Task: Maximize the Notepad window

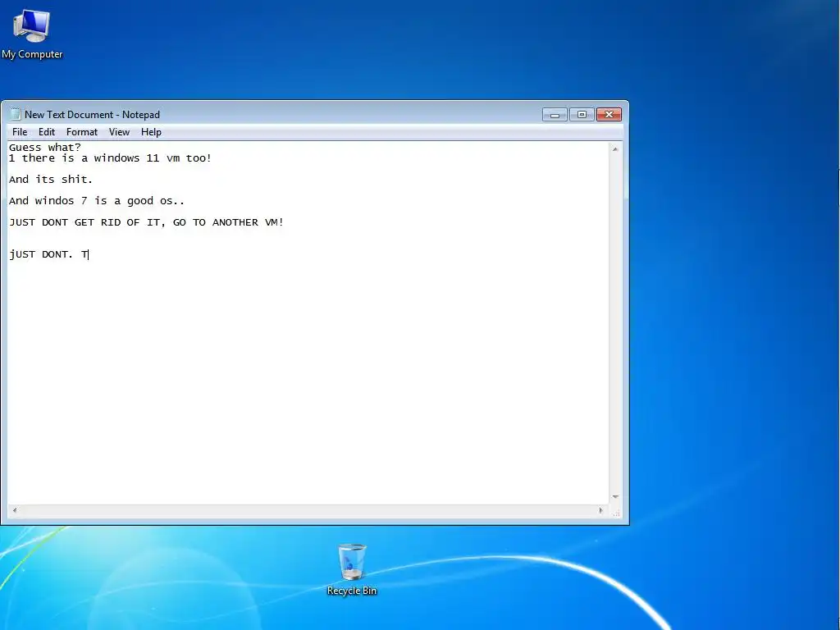Action: 582,114
